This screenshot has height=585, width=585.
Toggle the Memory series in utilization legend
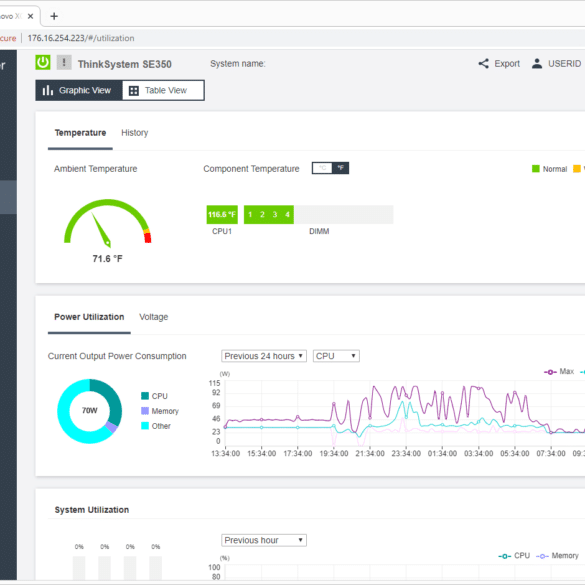(557, 556)
